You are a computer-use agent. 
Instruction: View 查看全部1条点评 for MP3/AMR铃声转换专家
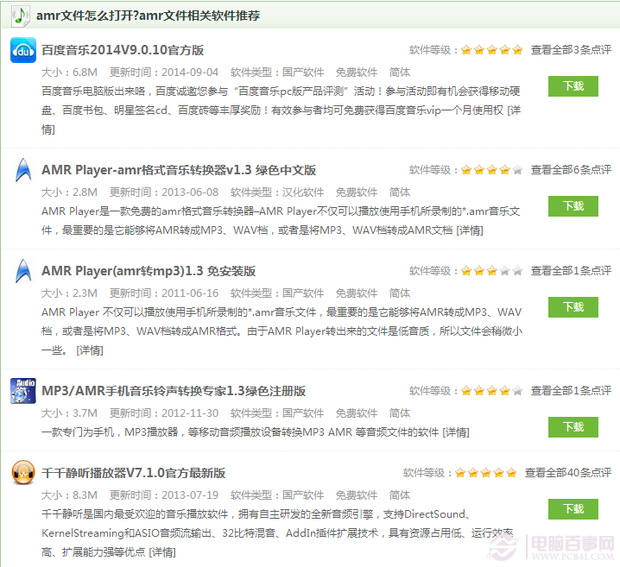(x=571, y=391)
